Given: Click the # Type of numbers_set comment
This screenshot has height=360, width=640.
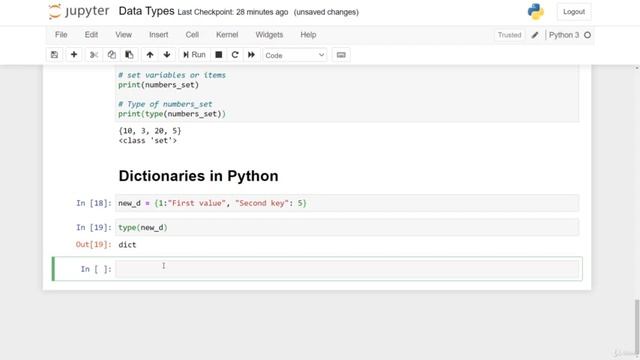Looking at the screenshot, I should coord(165,104).
